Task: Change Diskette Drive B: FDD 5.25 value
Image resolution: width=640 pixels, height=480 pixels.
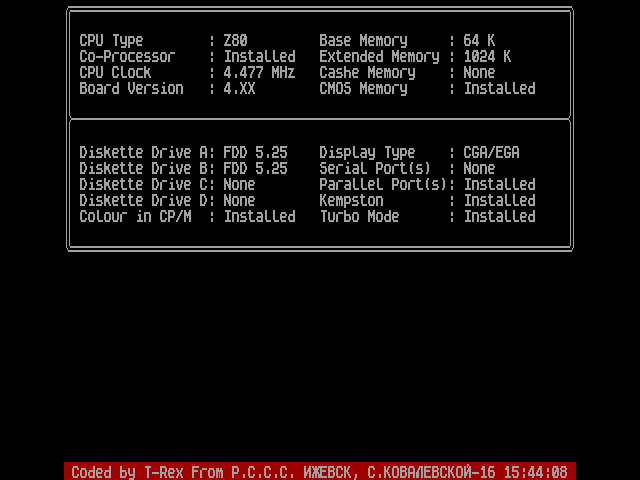Action: click(255, 169)
